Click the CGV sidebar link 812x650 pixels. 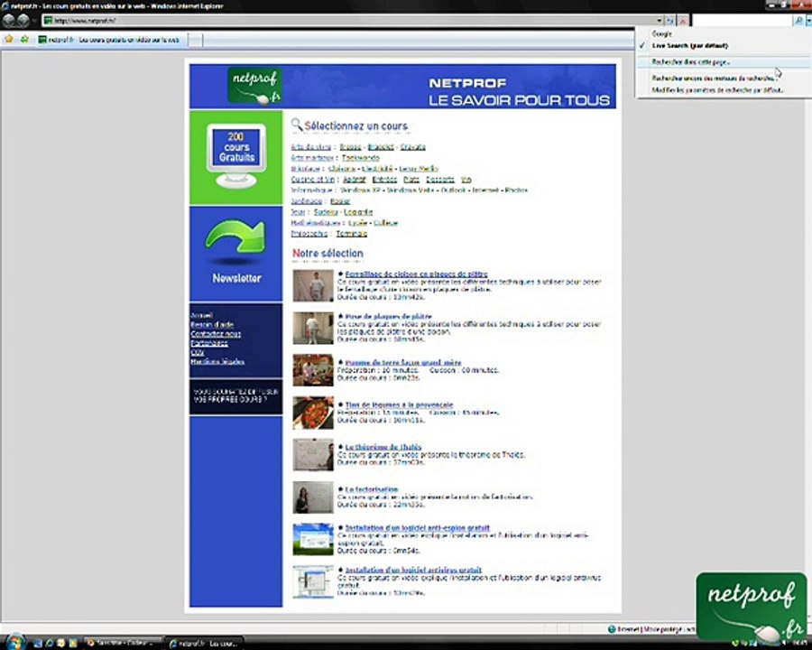click(198, 352)
